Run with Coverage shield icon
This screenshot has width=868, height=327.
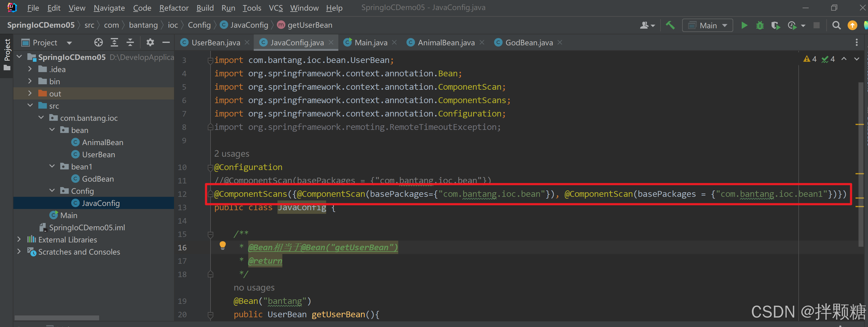click(x=776, y=25)
